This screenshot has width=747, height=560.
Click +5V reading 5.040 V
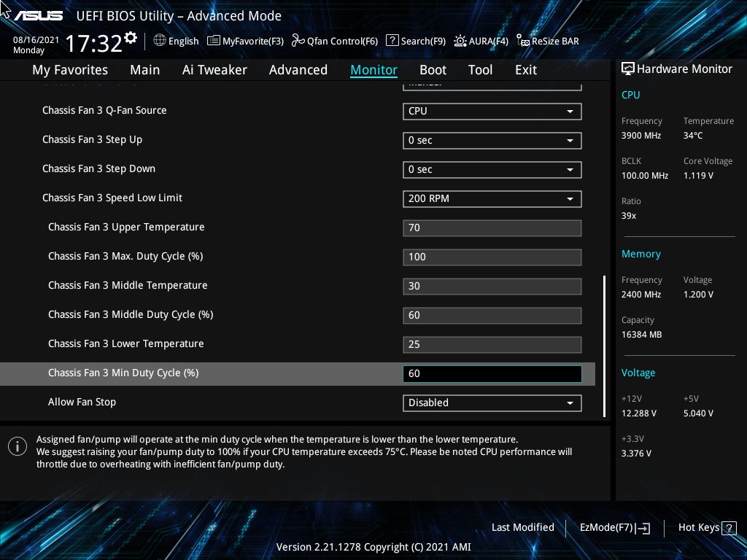pyautogui.click(x=698, y=413)
